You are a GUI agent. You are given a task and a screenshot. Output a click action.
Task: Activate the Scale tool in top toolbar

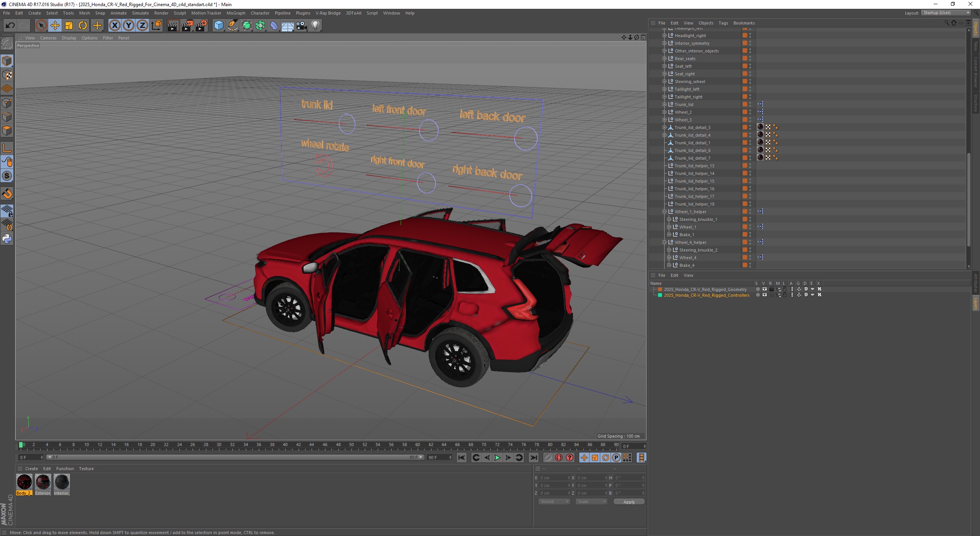click(x=69, y=26)
